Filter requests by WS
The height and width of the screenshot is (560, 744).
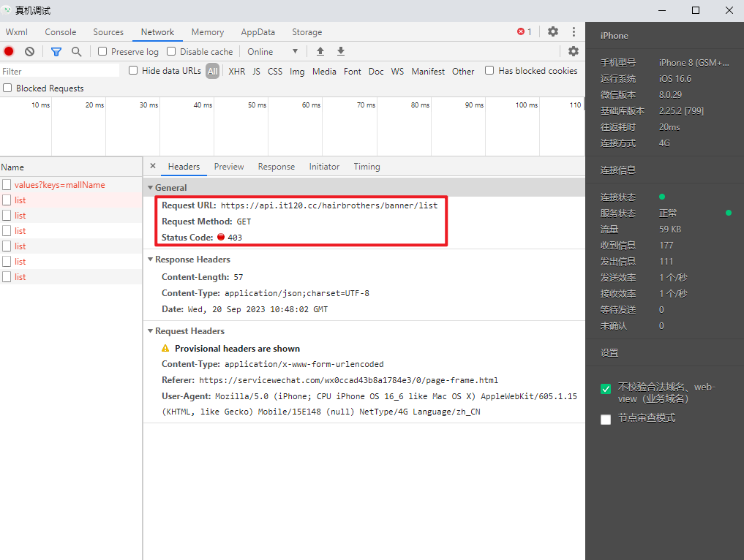(x=397, y=71)
